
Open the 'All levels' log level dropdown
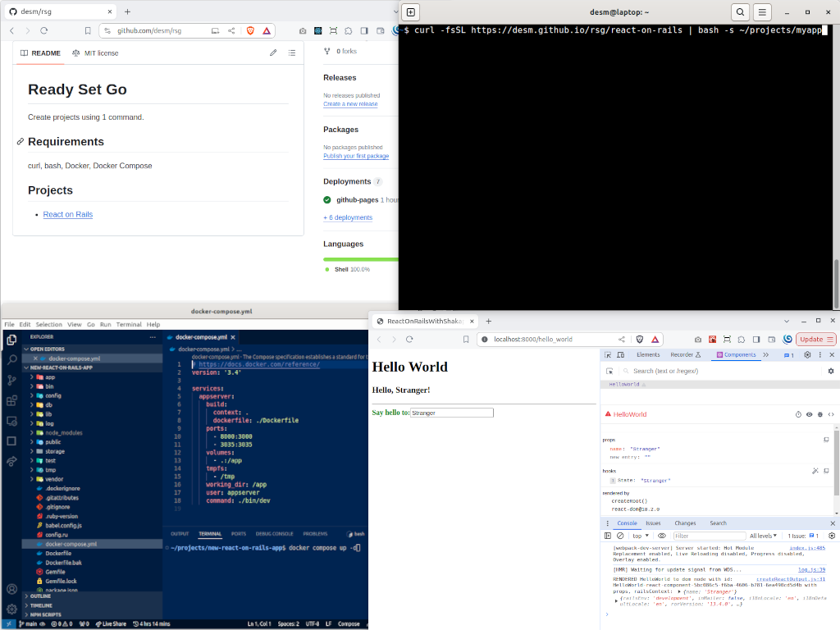[x=763, y=536]
